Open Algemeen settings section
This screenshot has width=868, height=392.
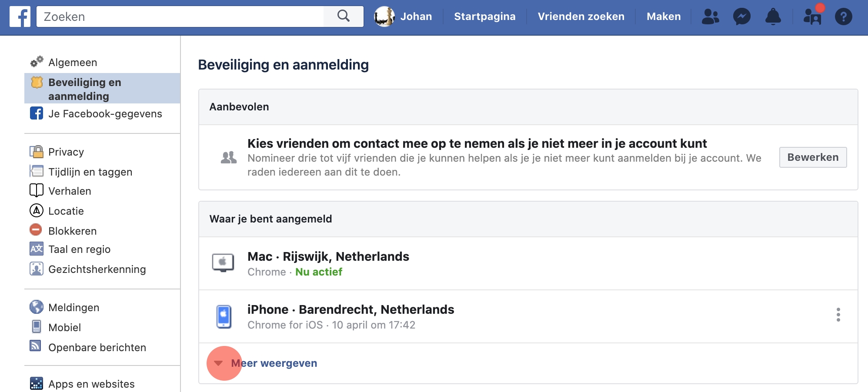pos(72,63)
